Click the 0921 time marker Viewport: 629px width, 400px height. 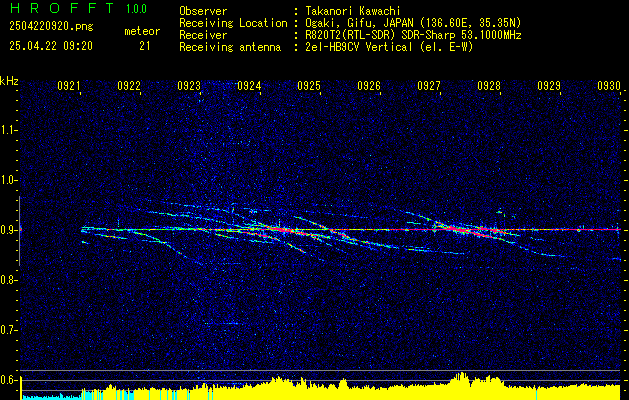click(x=69, y=85)
